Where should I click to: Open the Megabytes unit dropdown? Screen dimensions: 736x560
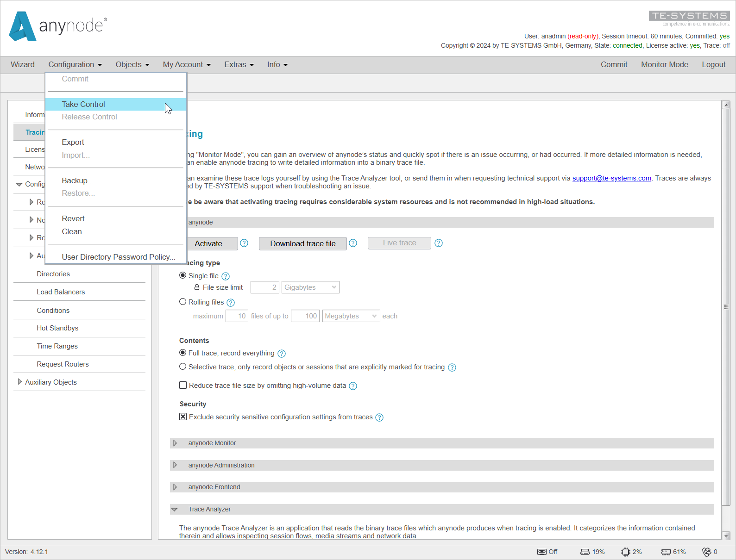(351, 316)
